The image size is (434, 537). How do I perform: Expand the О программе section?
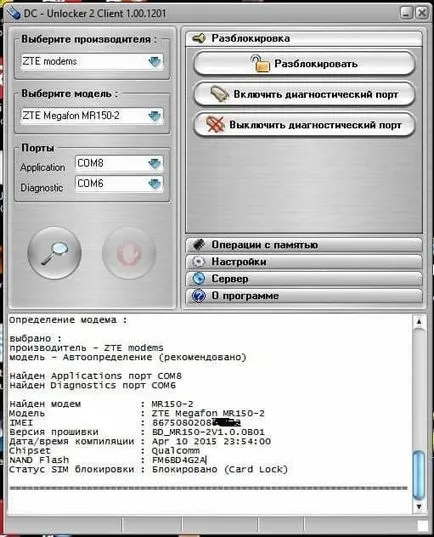coord(304,296)
